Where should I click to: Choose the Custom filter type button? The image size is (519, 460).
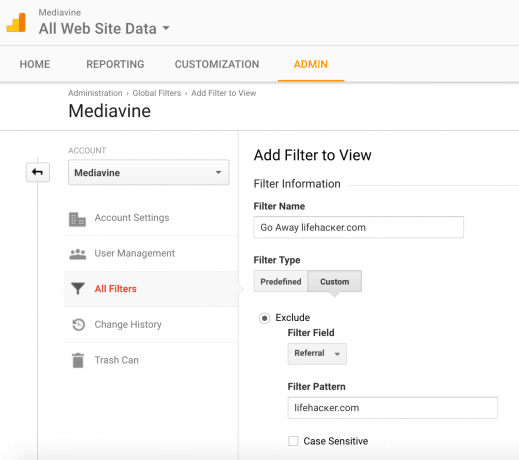pyautogui.click(x=335, y=282)
